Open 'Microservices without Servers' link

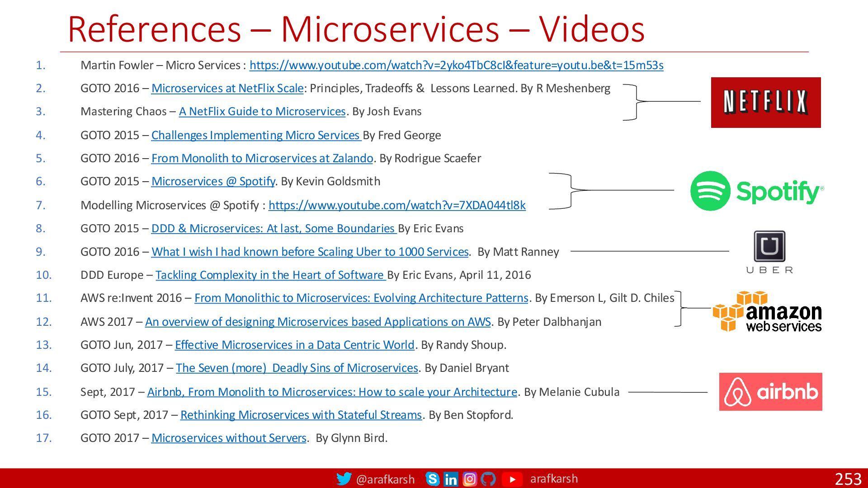(229, 438)
